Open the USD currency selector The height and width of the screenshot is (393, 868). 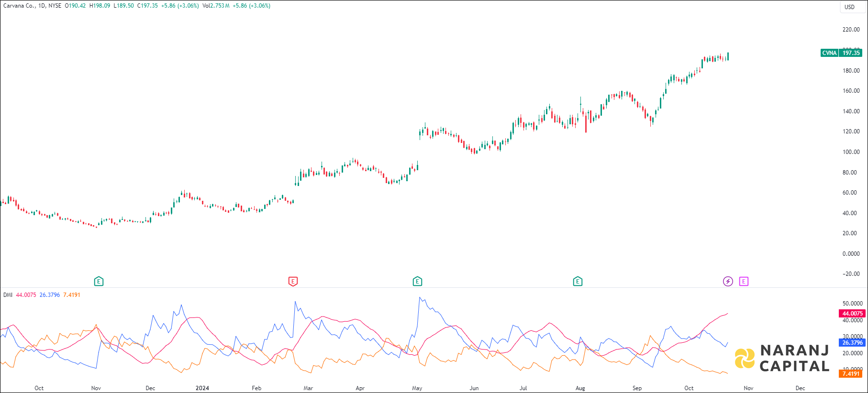[849, 7]
